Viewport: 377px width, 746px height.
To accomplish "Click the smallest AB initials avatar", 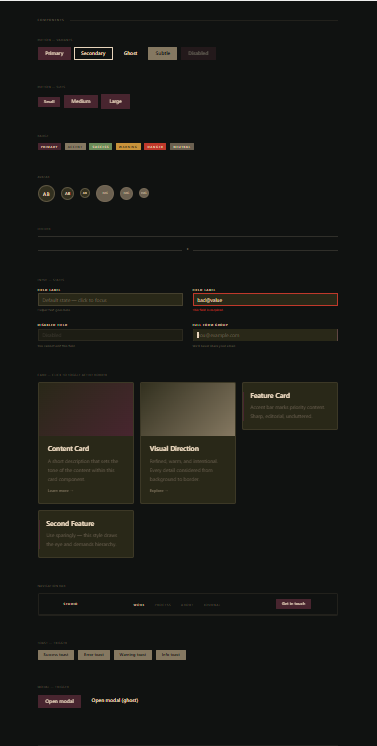I will click(85, 193).
